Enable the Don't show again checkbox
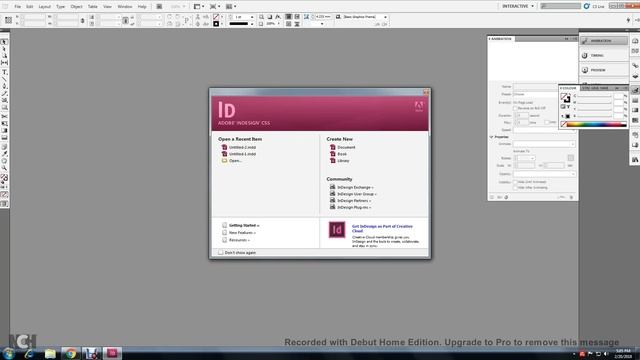The image size is (640, 360). coord(220,253)
